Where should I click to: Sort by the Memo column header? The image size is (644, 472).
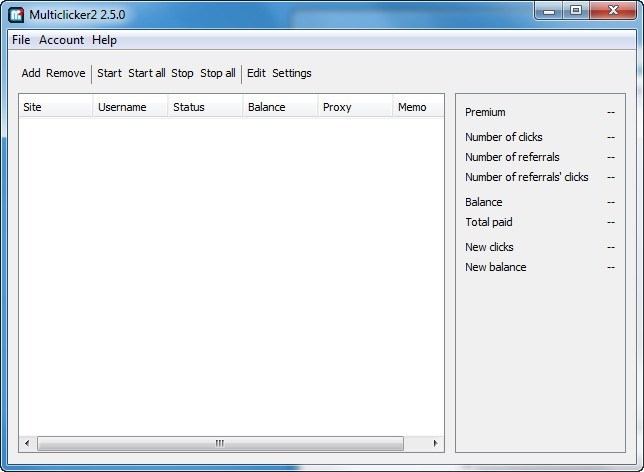[419, 107]
